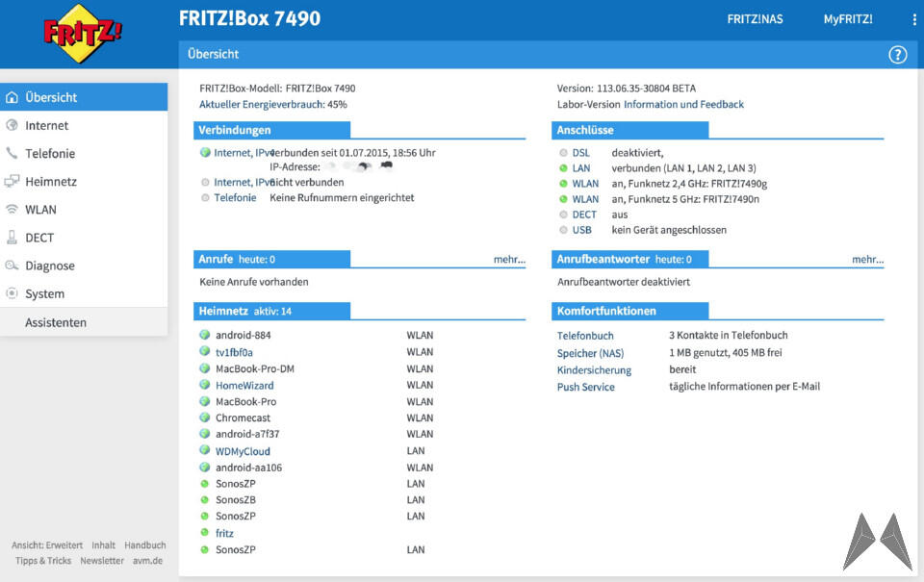The image size is (924, 582).
Task: Open the Handbuch footer link
Action: [145, 545]
